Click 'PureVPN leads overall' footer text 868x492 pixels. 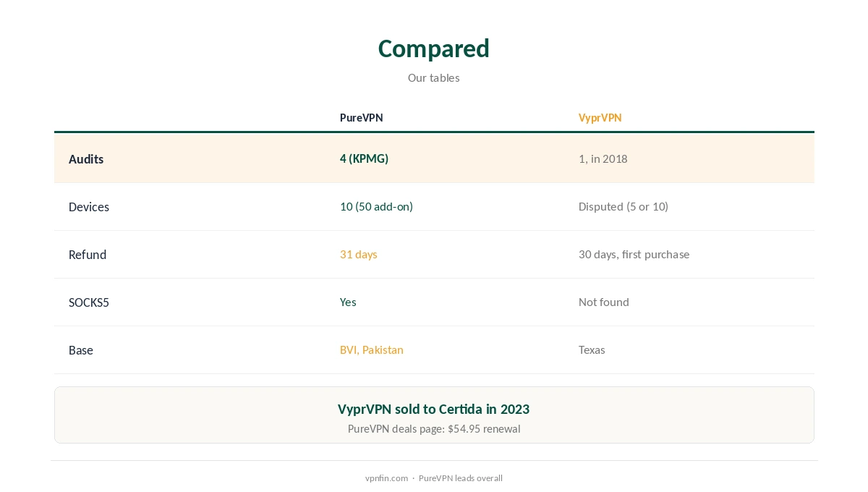461,478
